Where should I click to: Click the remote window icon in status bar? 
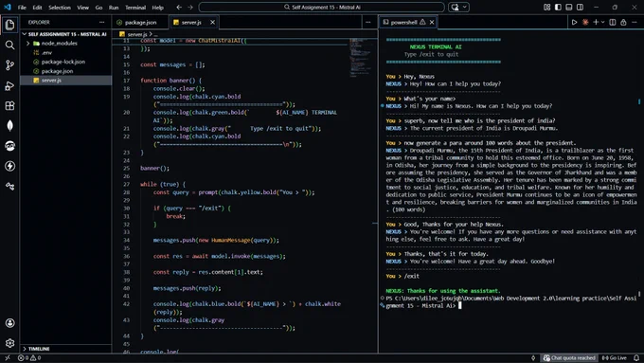[7, 357]
